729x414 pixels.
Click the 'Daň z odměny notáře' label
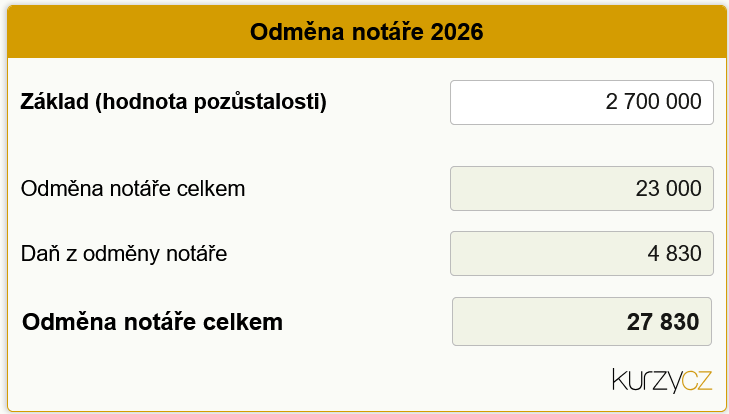coord(124,254)
